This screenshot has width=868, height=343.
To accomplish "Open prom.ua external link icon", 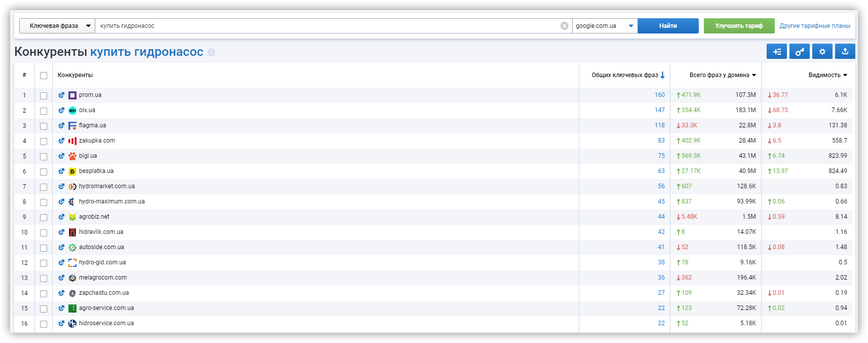I will 61,95.
